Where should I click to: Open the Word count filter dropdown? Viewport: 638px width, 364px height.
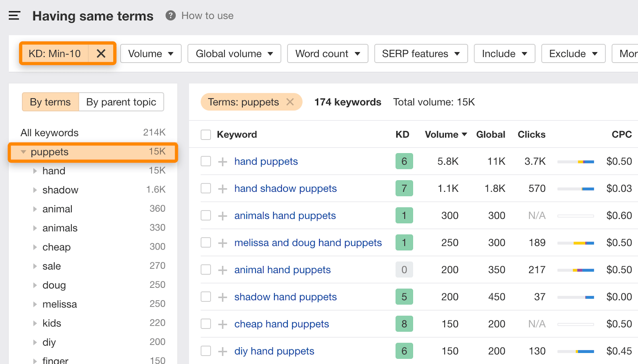(327, 53)
